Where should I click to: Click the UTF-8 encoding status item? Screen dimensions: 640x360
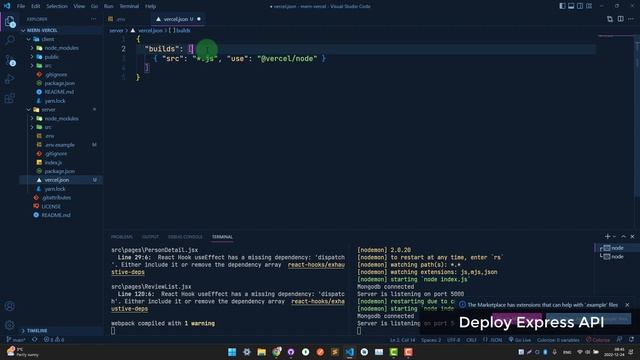tap(453, 340)
